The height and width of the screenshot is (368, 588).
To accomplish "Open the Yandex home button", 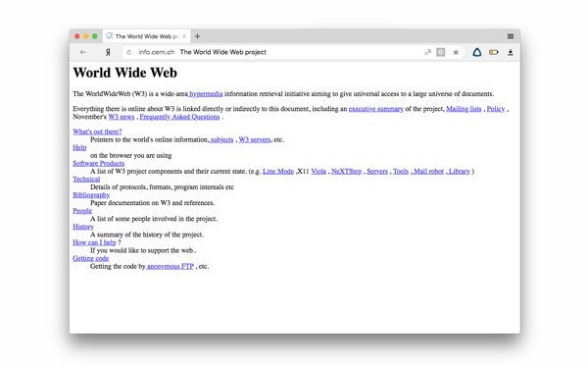I will click(x=108, y=52).
